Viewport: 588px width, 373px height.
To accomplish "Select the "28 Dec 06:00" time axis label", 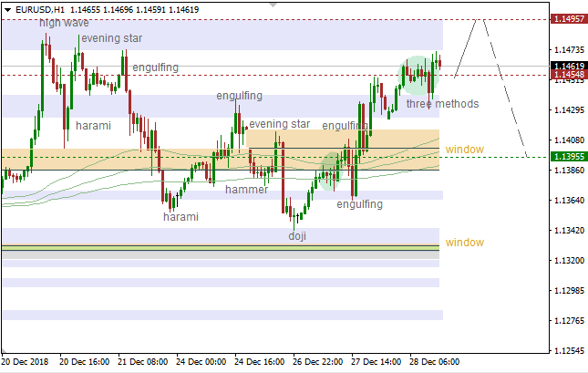I will (434, 361).
